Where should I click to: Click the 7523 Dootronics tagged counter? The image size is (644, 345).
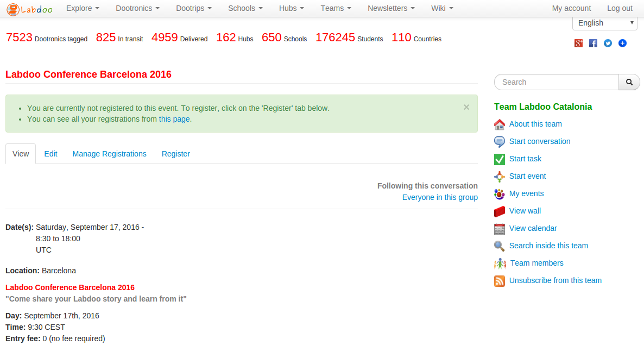pos(46,38)
